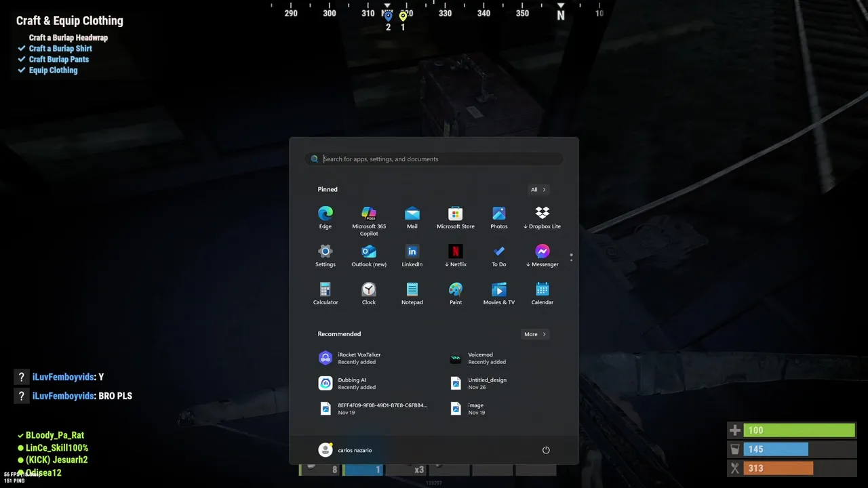868x488 pixels.
Task: Click the blue hydration bar showing 145
Action: [776, 449]
